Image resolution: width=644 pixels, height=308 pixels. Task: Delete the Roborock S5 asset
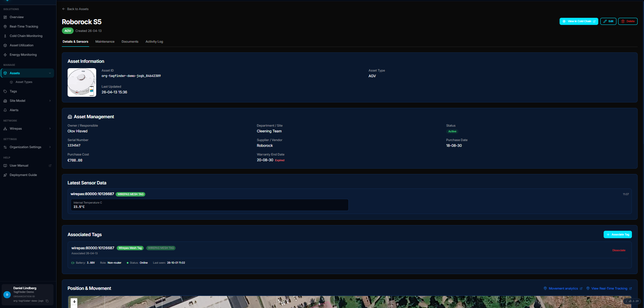(628, 21)
